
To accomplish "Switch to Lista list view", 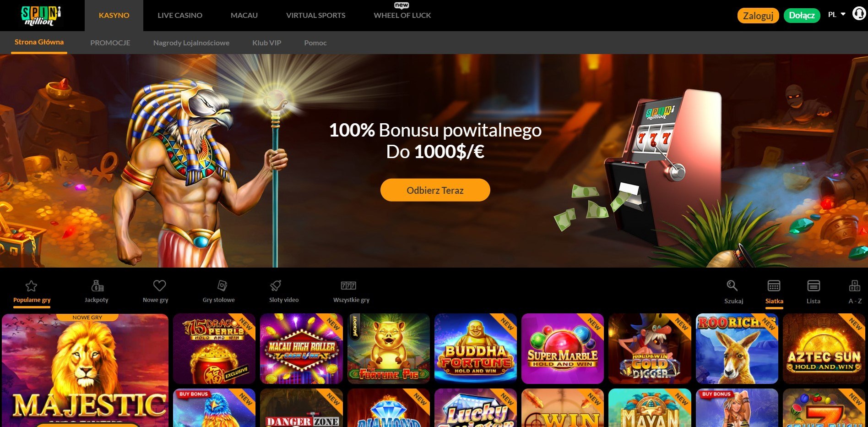I will click(x=814, y=286).
